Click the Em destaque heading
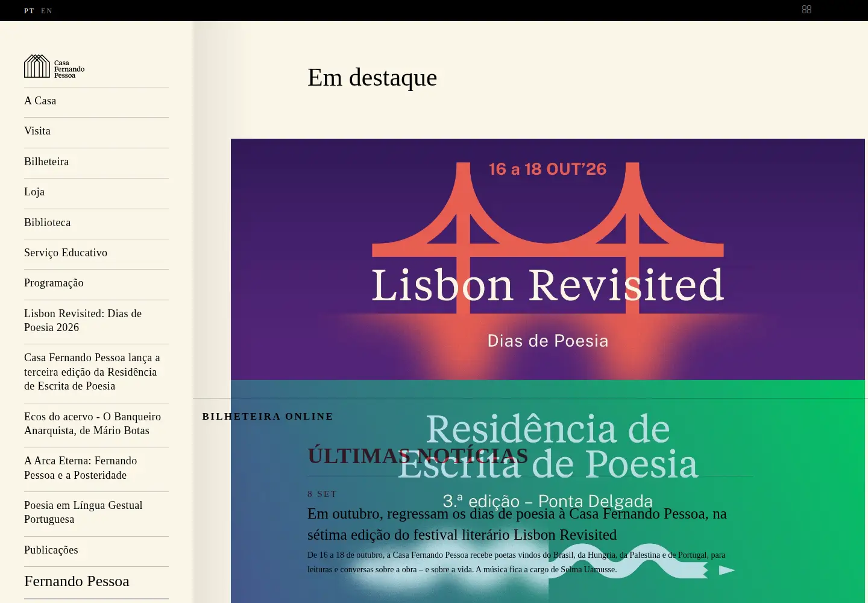The width and height of the screenshot is (868, 603). (372, 77)
